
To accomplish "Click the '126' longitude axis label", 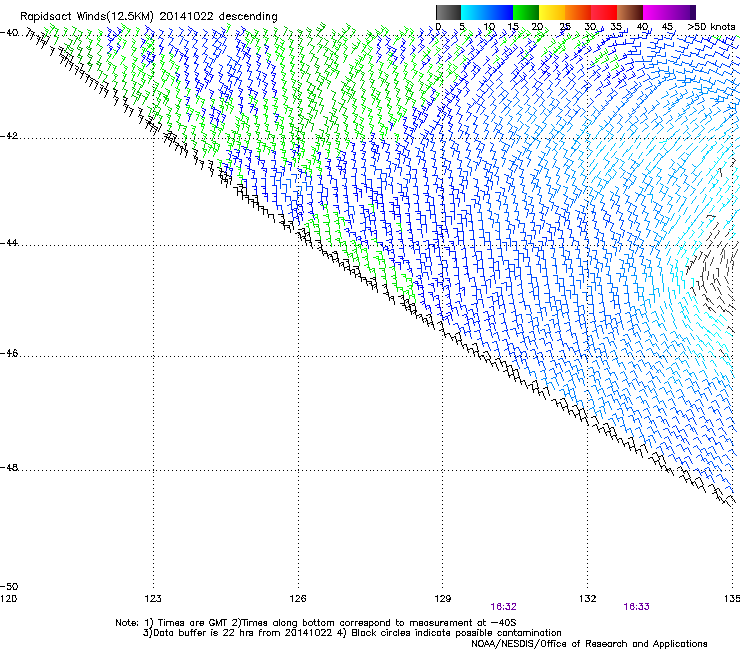I will 298,599.
